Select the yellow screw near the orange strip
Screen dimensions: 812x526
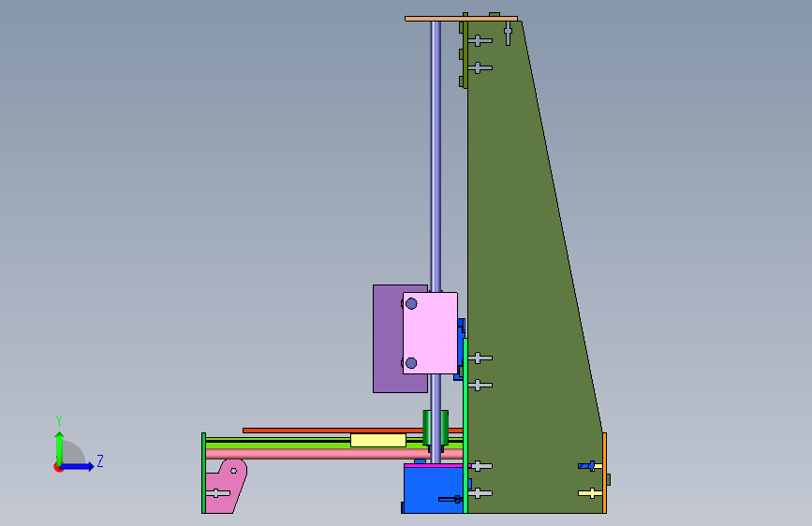coord(590,493)
